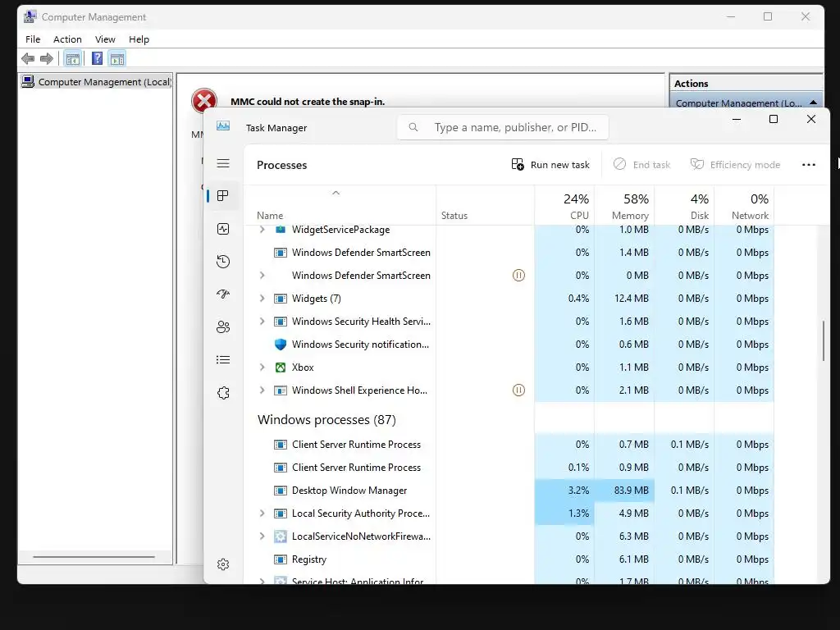The image size is (840, 630).
Task: Expand Windows Shell Experience Host row
Action: point(262,390)
